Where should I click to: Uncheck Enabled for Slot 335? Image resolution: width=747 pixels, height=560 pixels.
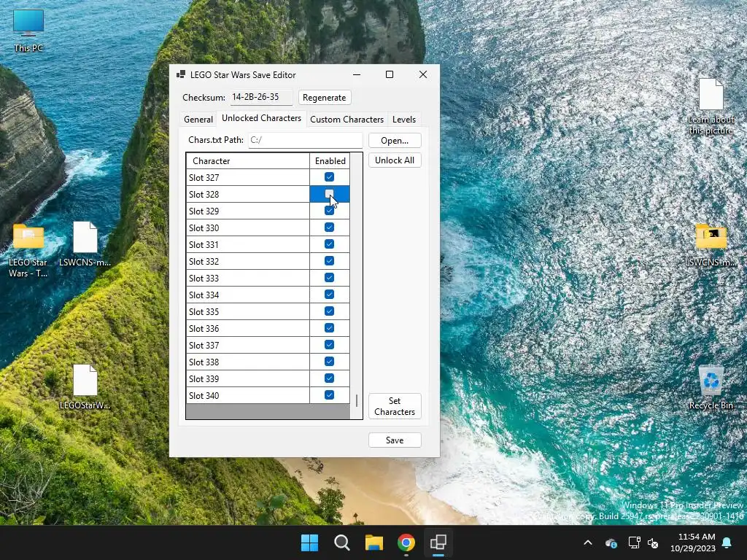click(x=329, y=311)
